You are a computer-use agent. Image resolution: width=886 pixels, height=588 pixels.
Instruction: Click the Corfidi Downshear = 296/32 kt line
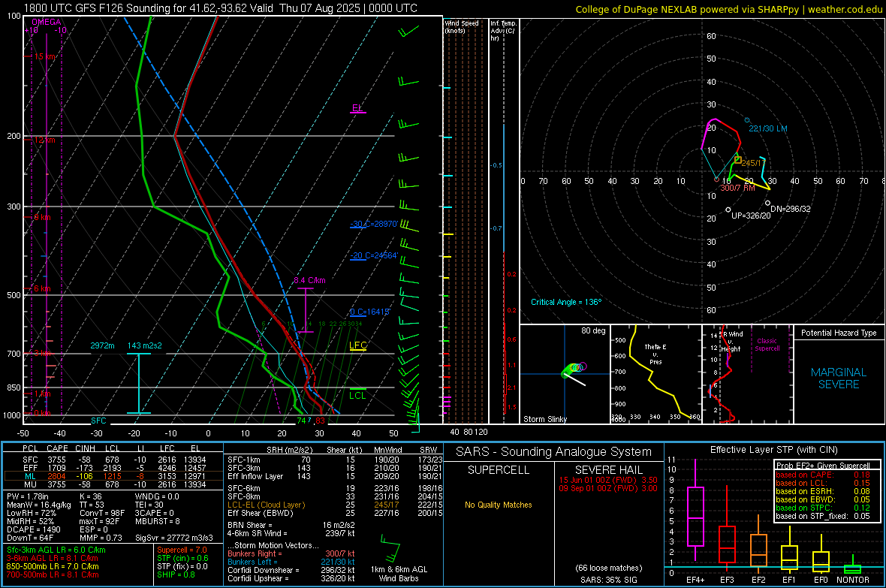tap(291, 571)
